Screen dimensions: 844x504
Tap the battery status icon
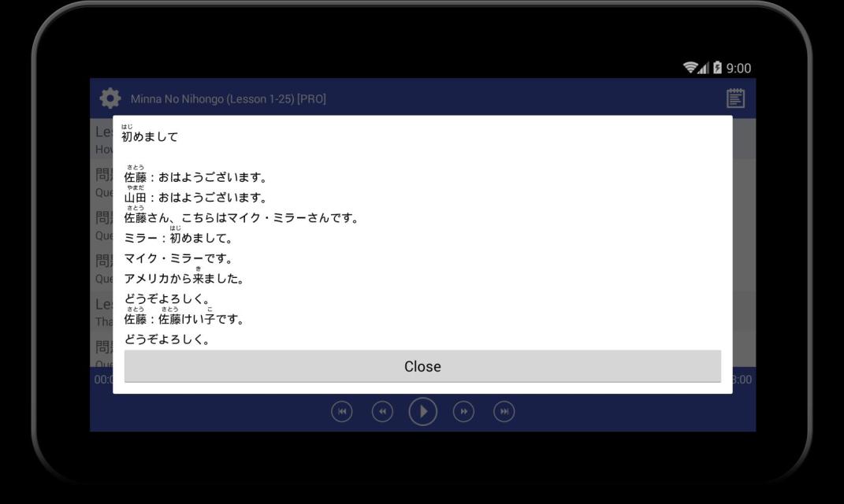pos(718,69)
